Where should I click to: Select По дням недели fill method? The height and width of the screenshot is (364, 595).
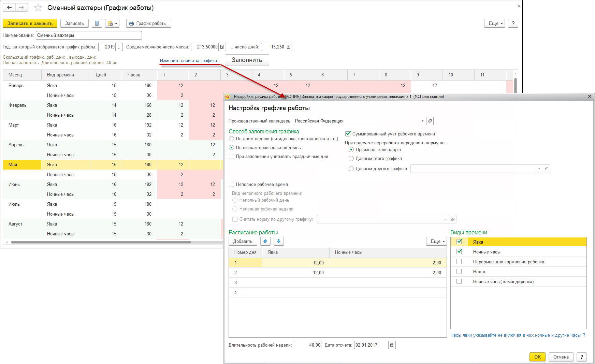pos(232,139)
